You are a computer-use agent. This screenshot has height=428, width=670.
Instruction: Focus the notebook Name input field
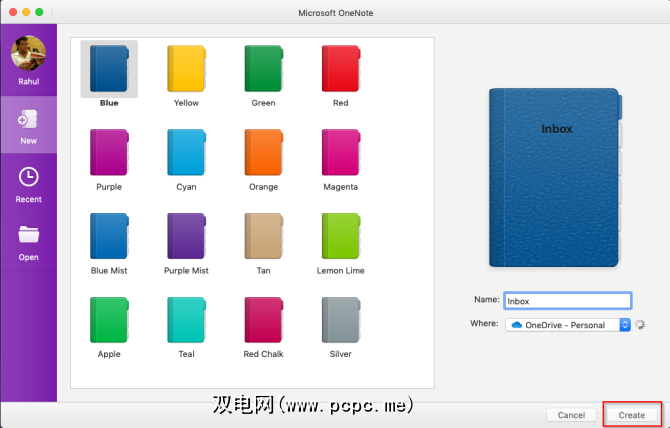(x=568, y=301)
